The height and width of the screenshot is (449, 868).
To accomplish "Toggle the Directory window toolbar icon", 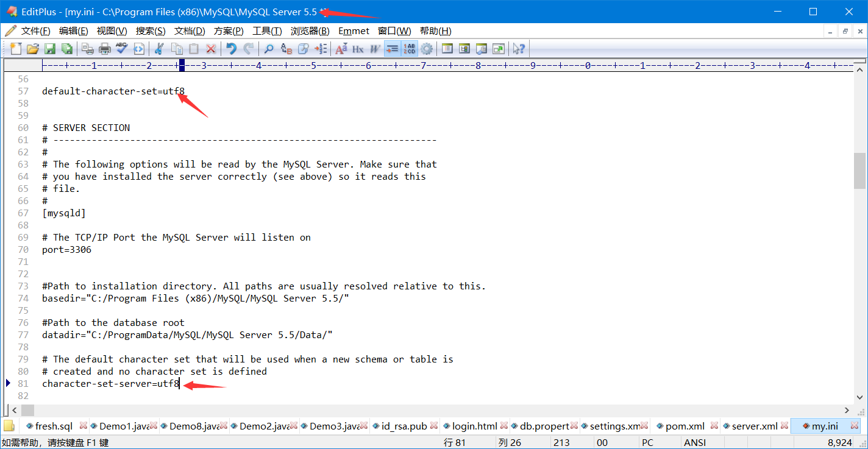I will pos(447,49).
